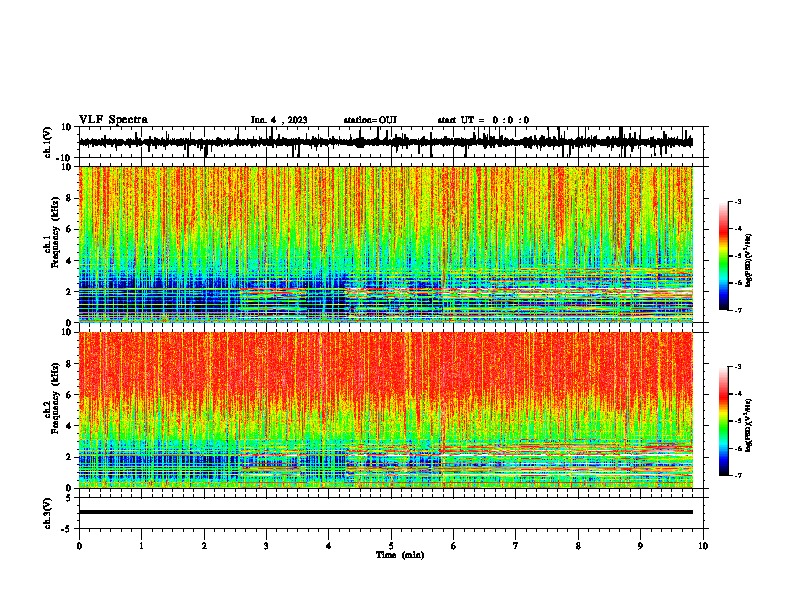Click the log(PSD) label beside ch.1 colorbar
Viewport: 792px width, 612px height.
749,260
